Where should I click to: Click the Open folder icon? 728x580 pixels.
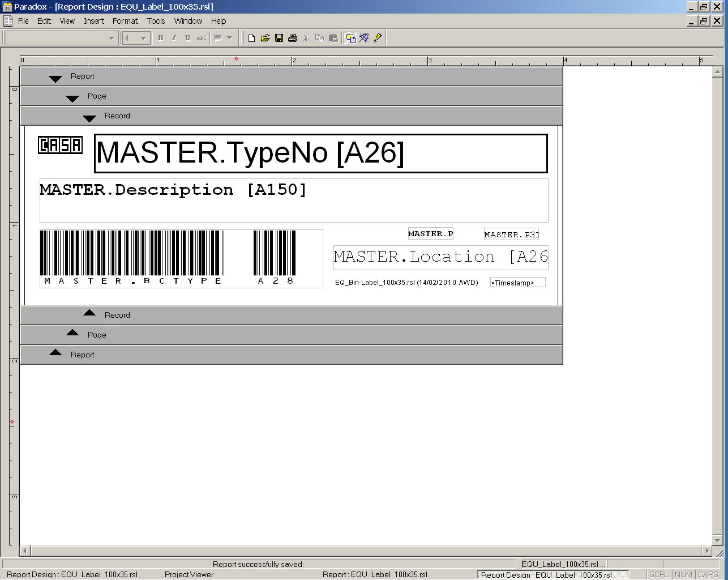tap(265, 38)
